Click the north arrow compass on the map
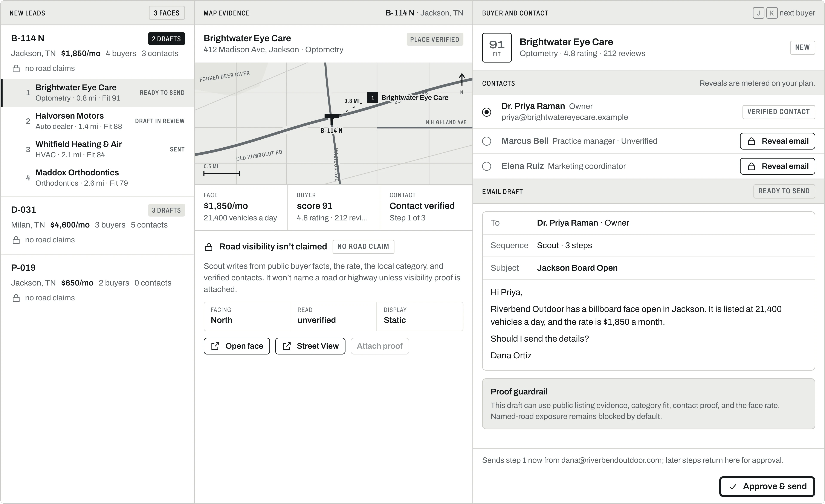This screenshot has height=504, width=825. point(462,83)
